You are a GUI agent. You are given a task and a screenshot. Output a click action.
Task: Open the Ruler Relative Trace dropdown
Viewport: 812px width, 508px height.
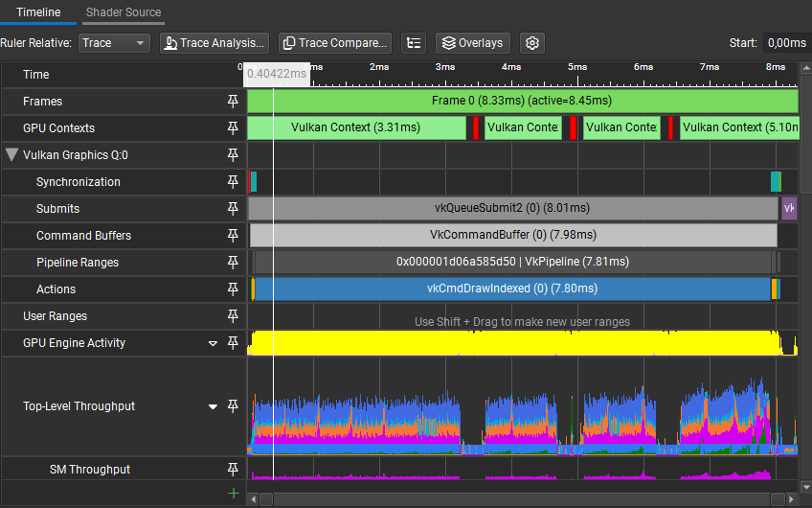(114, 43)
